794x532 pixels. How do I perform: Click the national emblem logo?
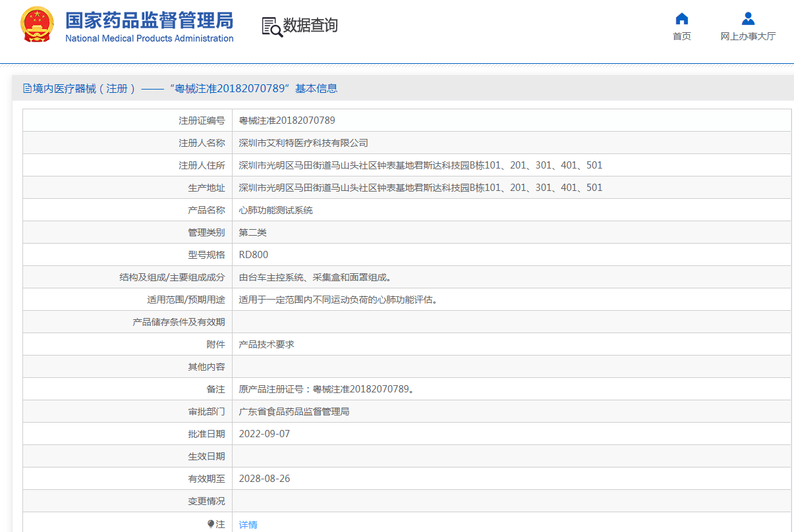pyautogui.click(x=37, y=26)
